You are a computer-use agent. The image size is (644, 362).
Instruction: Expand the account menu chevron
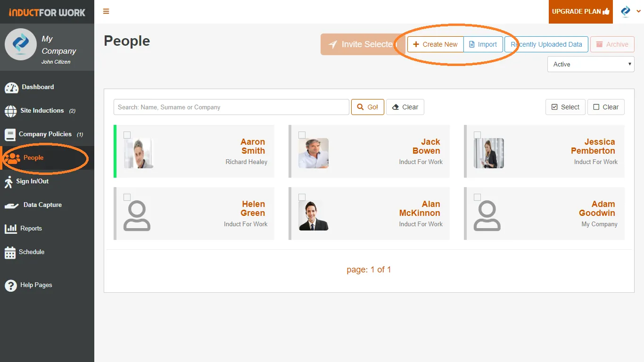(x=639, y=11)
